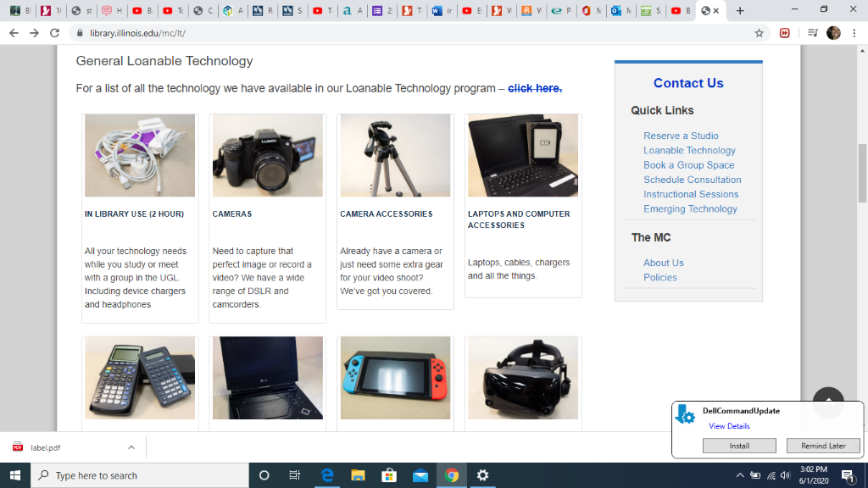The width and height of the screenshot is (868, 488).
Task: Open the media control playlist icon
Action: (813, 33)
